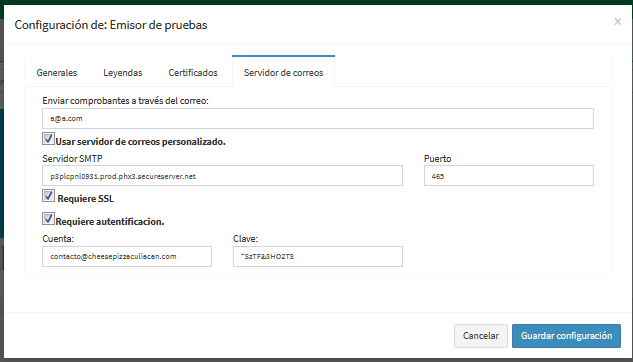Click the 'Clave:' label text
Screen dimensions: 633x362
(x=245, y=239)
